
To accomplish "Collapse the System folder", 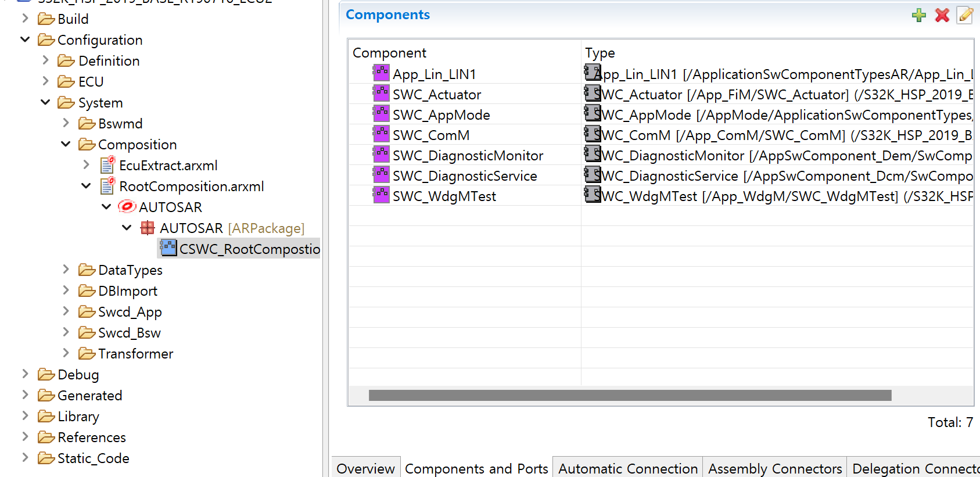I will coord(45,102).
